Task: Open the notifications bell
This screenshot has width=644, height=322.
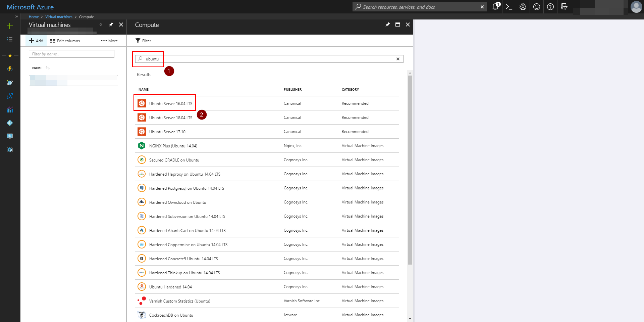Action: (x=495, y=7)
